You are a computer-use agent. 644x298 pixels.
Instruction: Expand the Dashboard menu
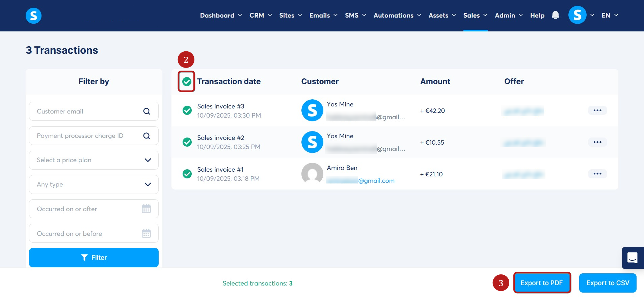coord(221,15)
